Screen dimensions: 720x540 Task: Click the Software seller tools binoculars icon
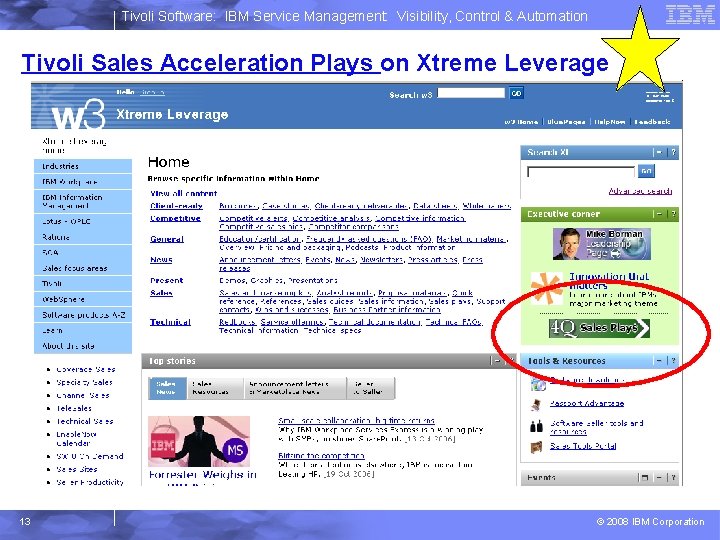click(x=536, y=426)
